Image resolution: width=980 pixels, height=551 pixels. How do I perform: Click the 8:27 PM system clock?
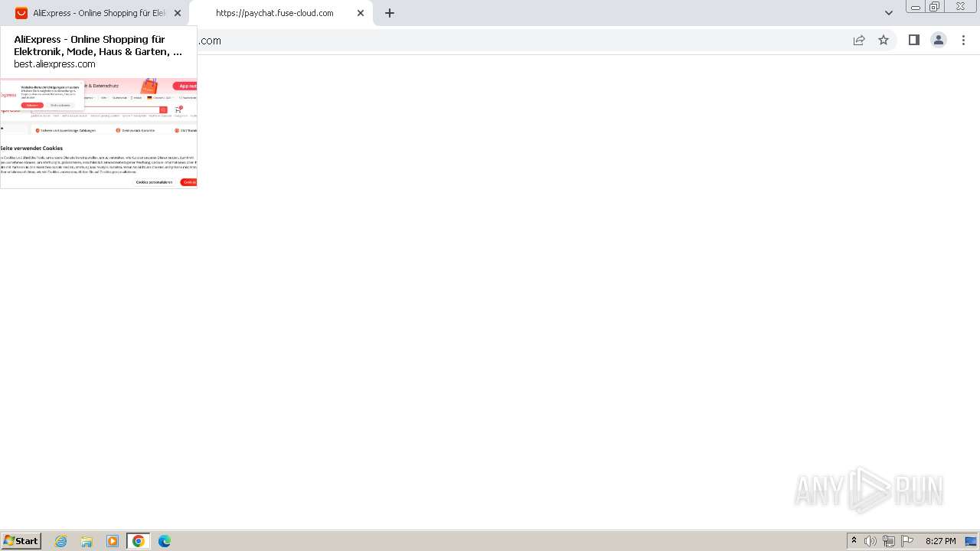pos(940,541)
